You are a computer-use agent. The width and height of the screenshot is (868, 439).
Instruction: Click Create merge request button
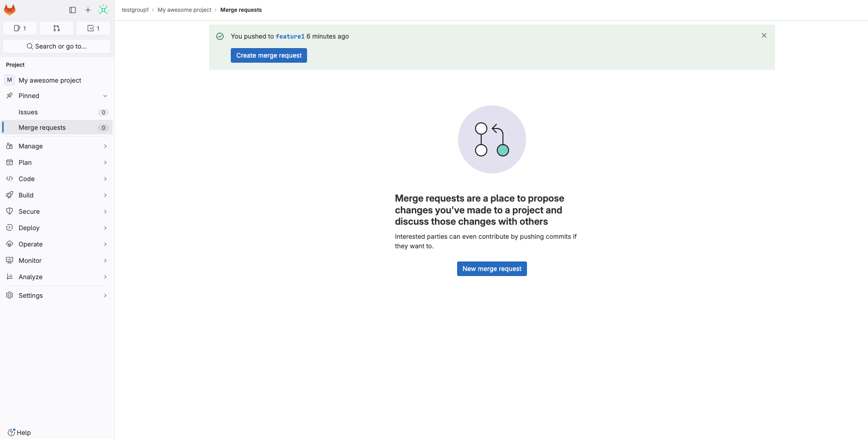268,55
